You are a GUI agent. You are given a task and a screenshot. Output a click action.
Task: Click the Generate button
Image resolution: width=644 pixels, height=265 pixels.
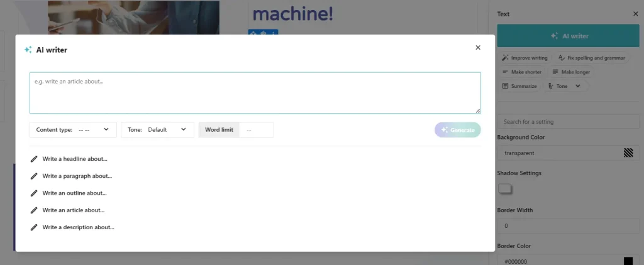tap(458, 129)
